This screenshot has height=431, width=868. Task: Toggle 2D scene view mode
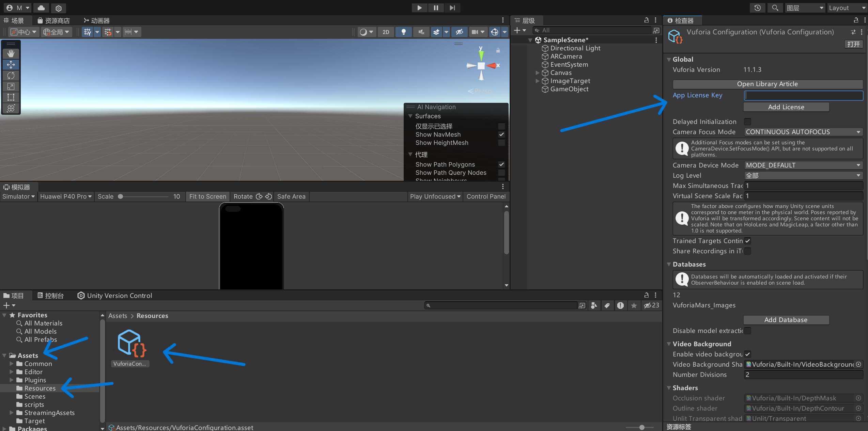tap(386, 32)
